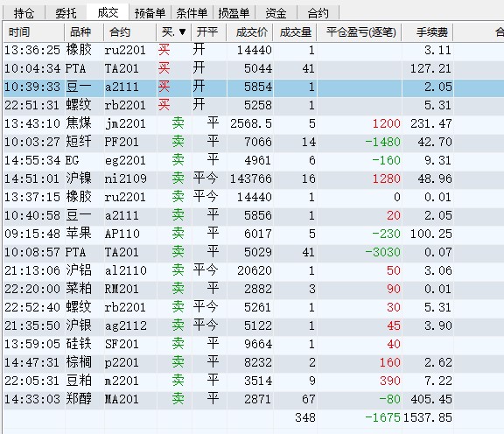
Task: Click volume 67 in 郑醇 row
Action: [309, 399]
